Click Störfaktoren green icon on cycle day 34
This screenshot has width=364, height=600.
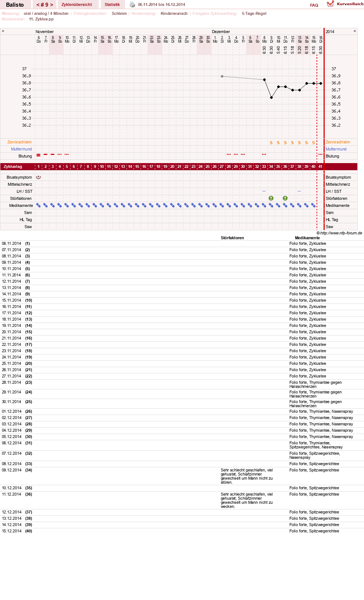271,198
